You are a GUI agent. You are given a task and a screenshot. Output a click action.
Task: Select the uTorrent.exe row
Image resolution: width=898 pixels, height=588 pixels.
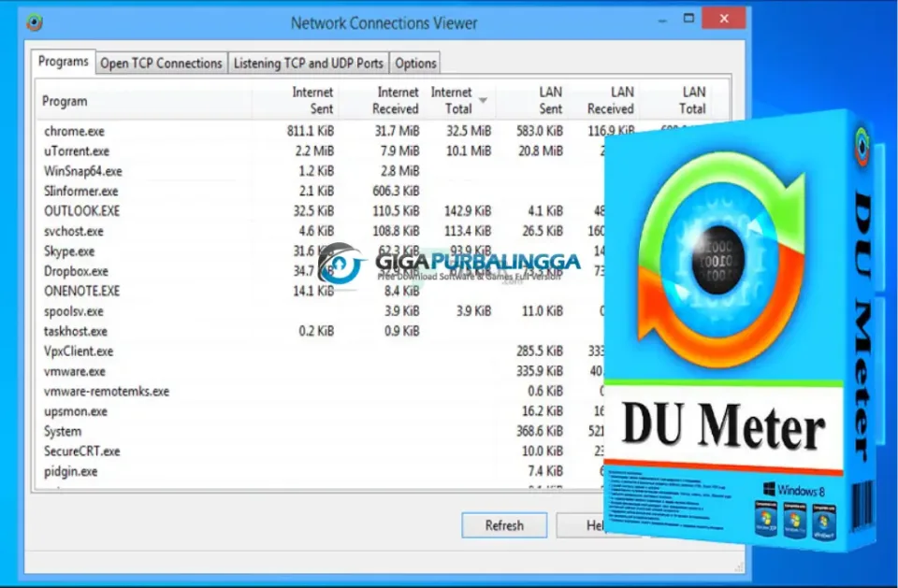(x=321, y=151)
